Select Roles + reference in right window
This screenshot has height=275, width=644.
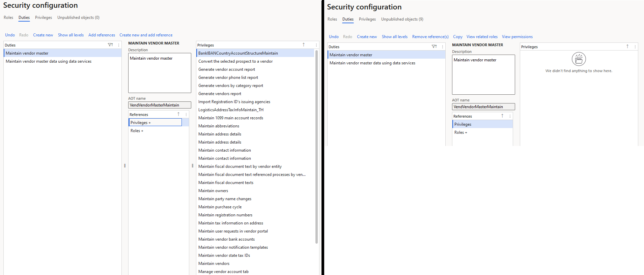click(x=482, y=132)
